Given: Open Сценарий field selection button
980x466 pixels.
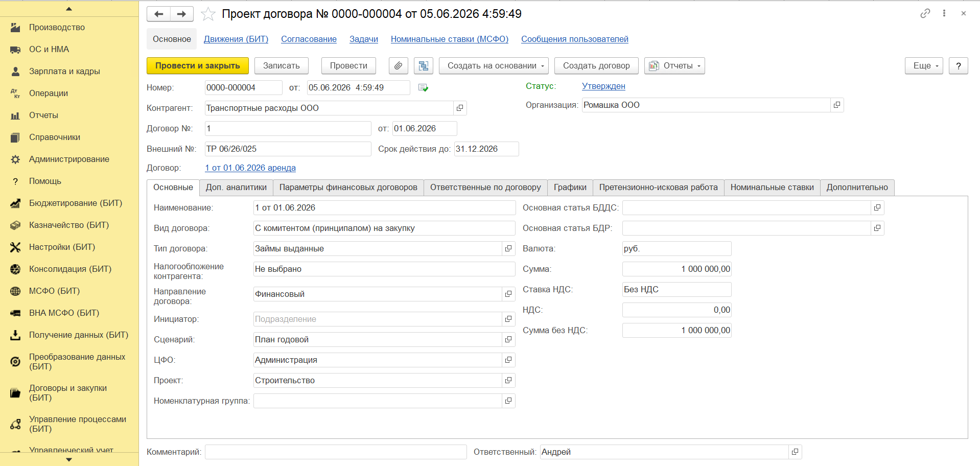Looking at the screenshot, I should 508,340.
